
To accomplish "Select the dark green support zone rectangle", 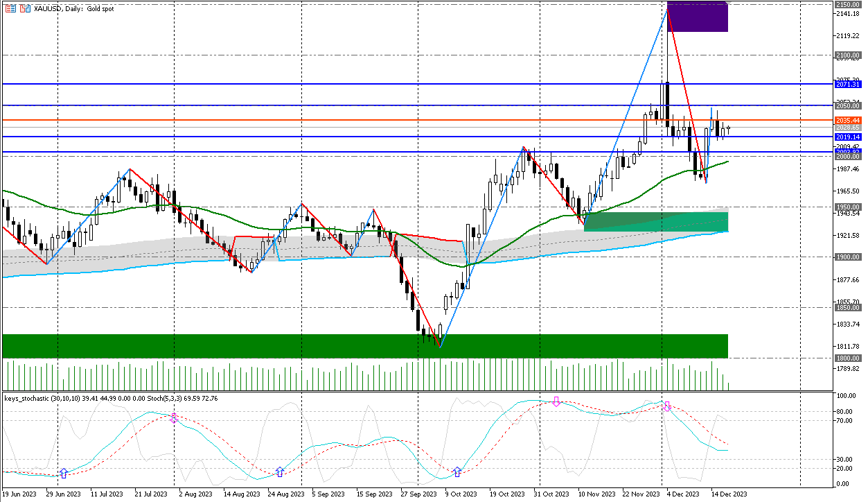I will [365, 346].
